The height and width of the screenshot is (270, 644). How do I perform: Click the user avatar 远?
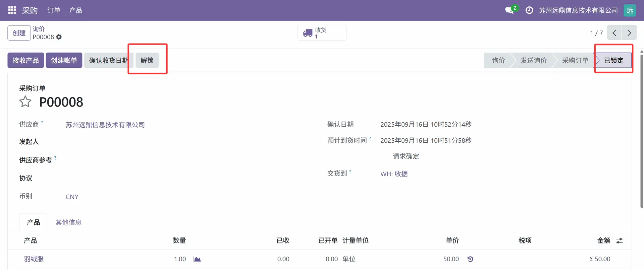630,10
